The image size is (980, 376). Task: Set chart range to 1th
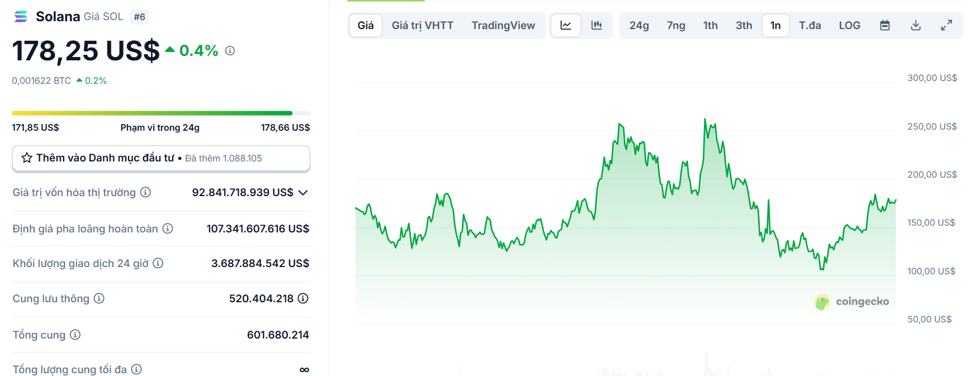(x=711, y=25)
